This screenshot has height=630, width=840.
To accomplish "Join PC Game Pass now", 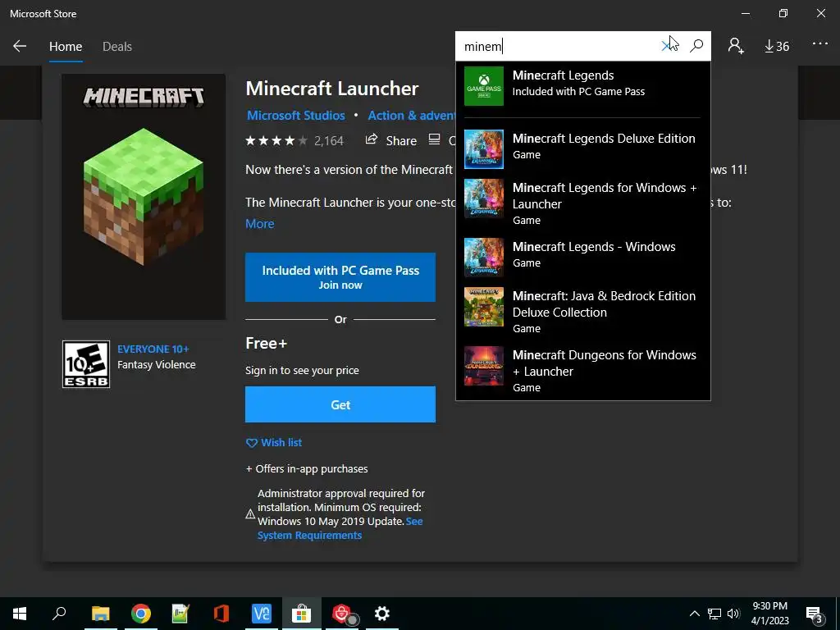I will (340, 277).
